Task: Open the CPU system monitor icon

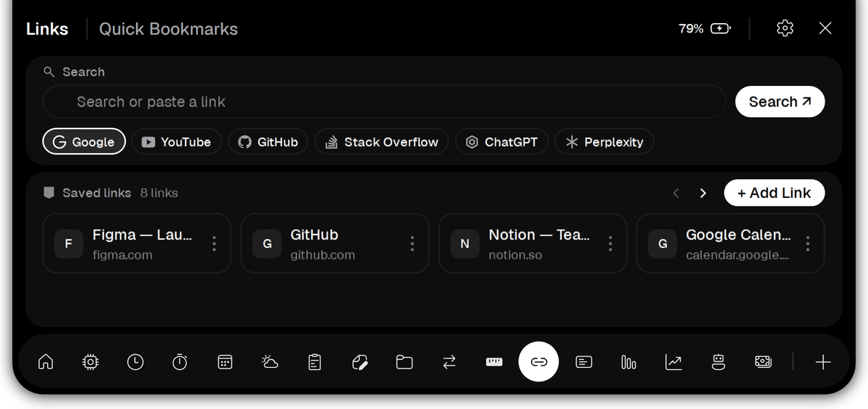Action: pos(90,362)
